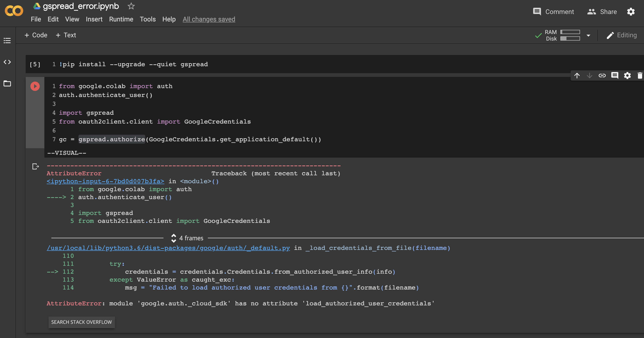
Task: Star the gspread_error notebook
Action: (131, 7)
